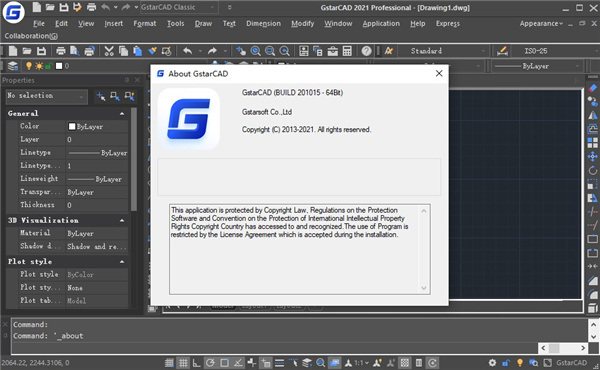Click the Zoom Previous magnifier icon
Image resolution: width=600 pixels, height=370 pixels.
284,51
